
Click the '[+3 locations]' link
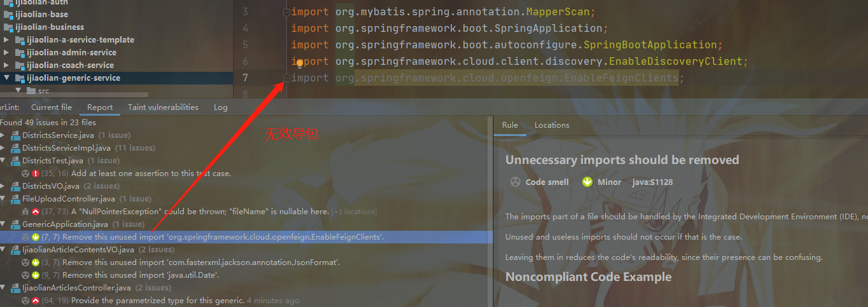tap(354, 212)
